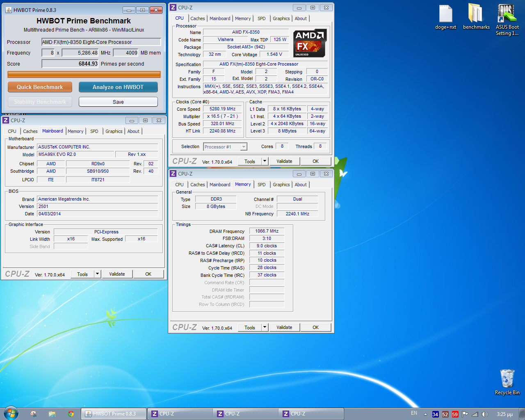525x420 pixels.
Task: Open the Recycle Bin icon
Action: (x=507, y=382)
